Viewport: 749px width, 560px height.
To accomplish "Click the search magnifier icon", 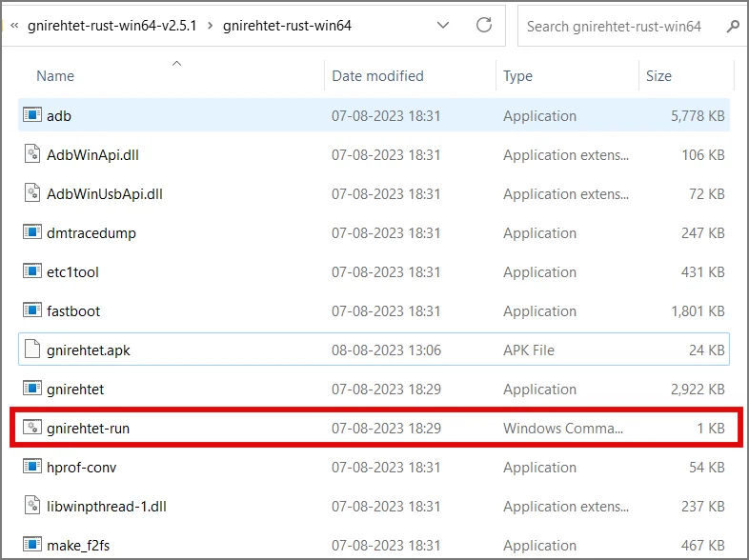I will pyautogui.click(x=733, y=26).
